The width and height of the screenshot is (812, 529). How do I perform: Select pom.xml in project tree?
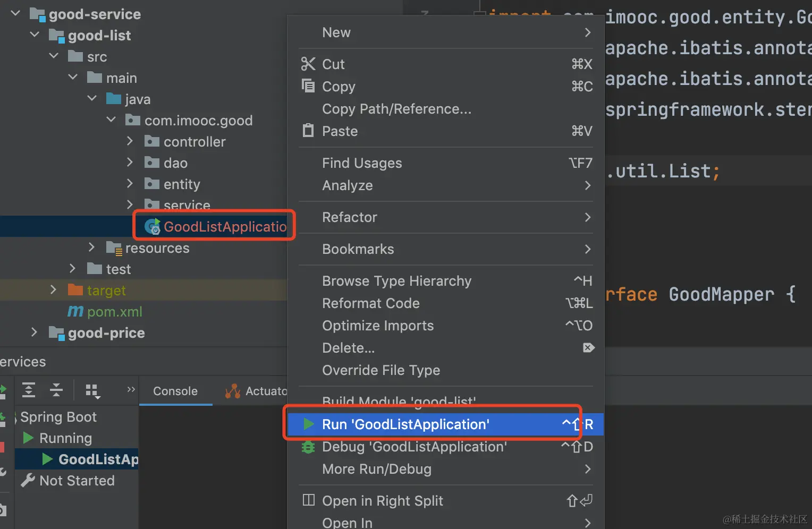pyautogui.click(x=143, y=311)
